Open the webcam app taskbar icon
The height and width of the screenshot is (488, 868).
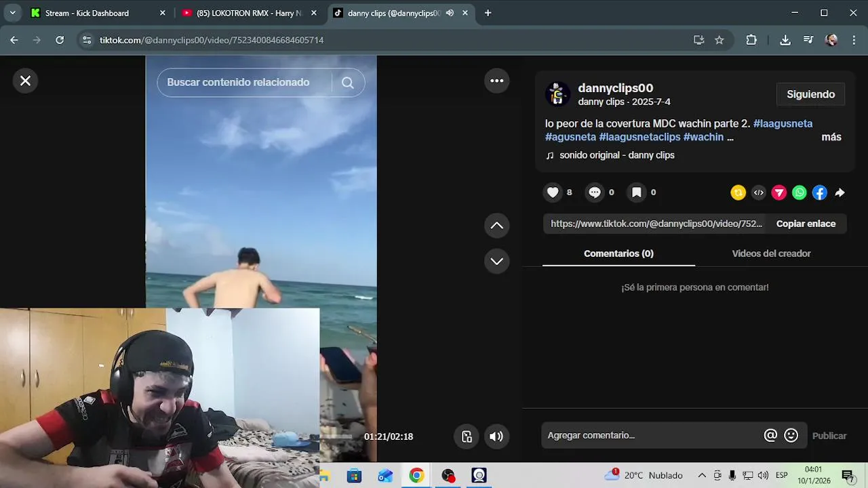(x=479, y=476)
